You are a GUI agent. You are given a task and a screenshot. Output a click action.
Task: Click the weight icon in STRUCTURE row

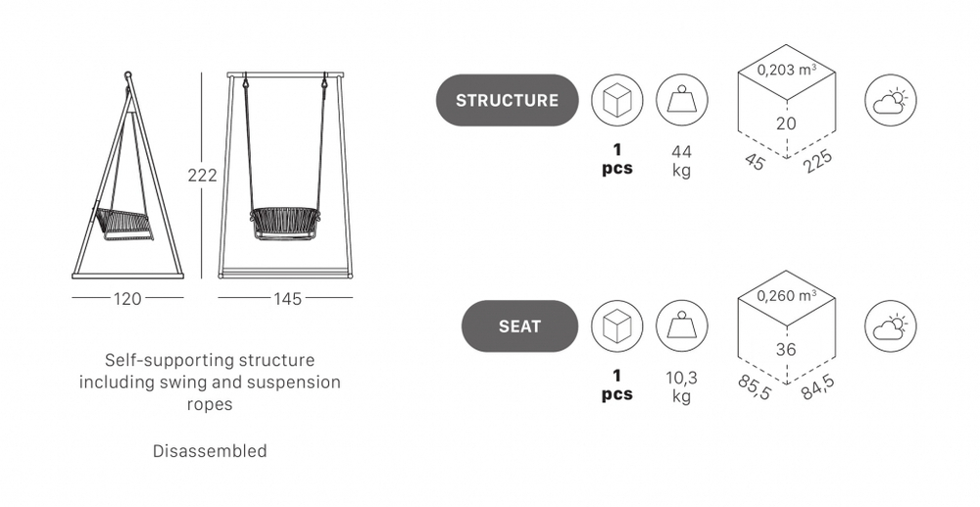[680, 100]
